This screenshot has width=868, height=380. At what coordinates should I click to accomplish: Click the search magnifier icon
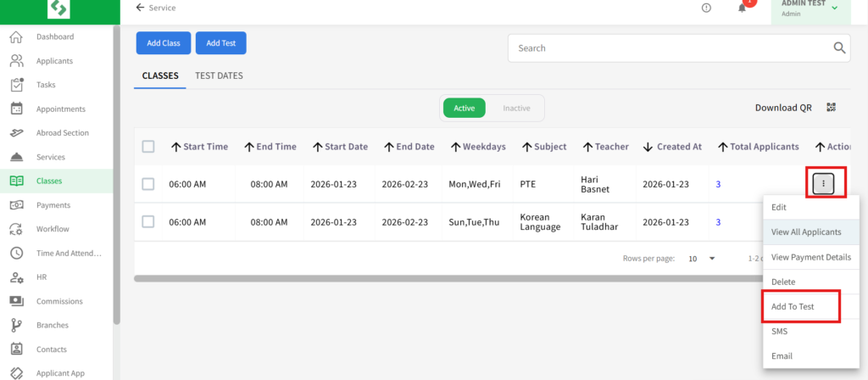click(840, 48)
